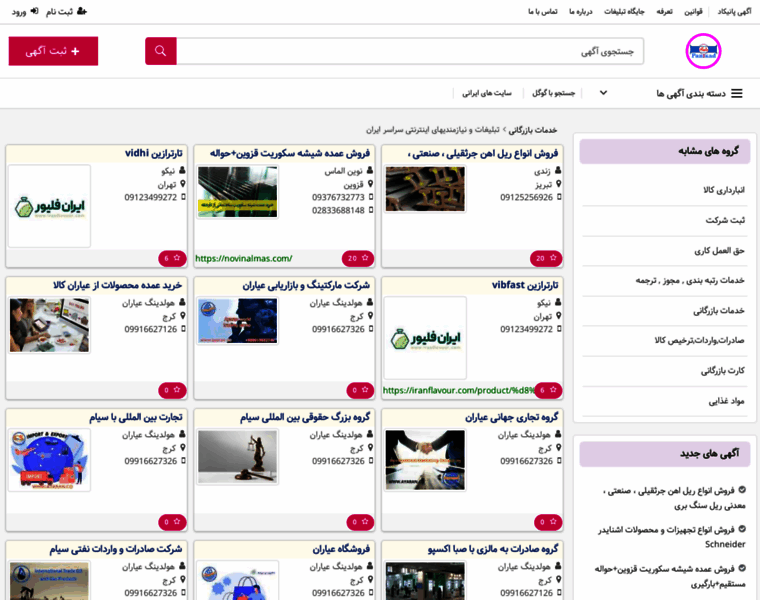760x600 pixels.
Task: Visit the novinalmas.com link
Action: [x=244, y=258]
